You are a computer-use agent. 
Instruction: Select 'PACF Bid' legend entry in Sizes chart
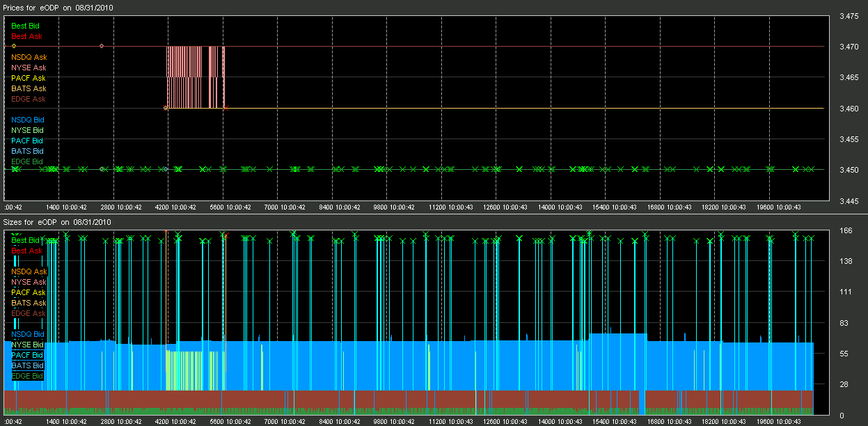27,355
